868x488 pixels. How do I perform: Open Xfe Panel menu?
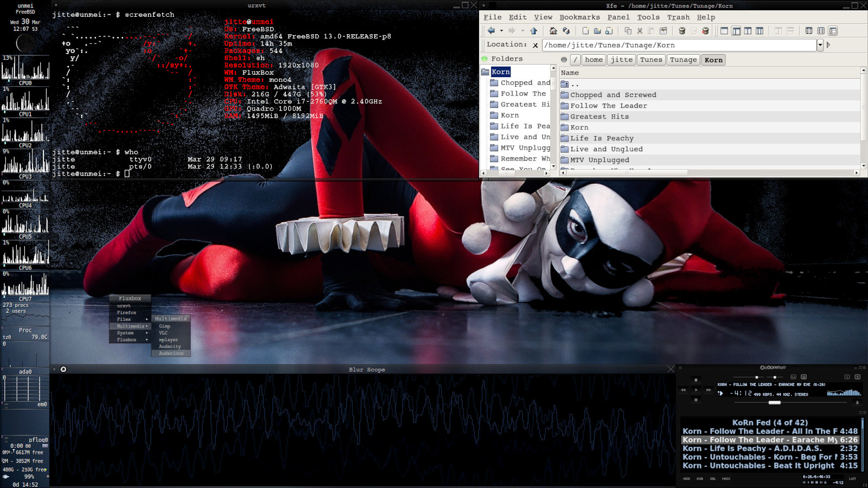click(618, 17)
